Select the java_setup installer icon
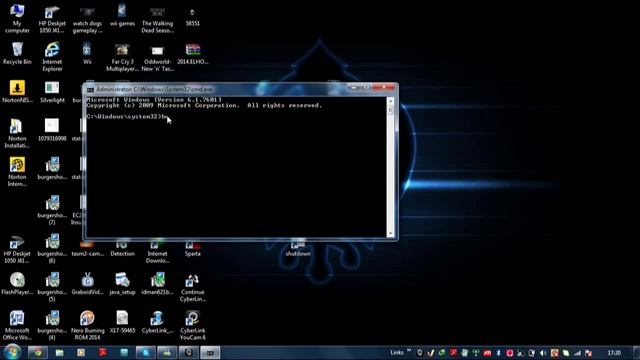The height and width of the screenshot is (360, 640). (122, 283)
